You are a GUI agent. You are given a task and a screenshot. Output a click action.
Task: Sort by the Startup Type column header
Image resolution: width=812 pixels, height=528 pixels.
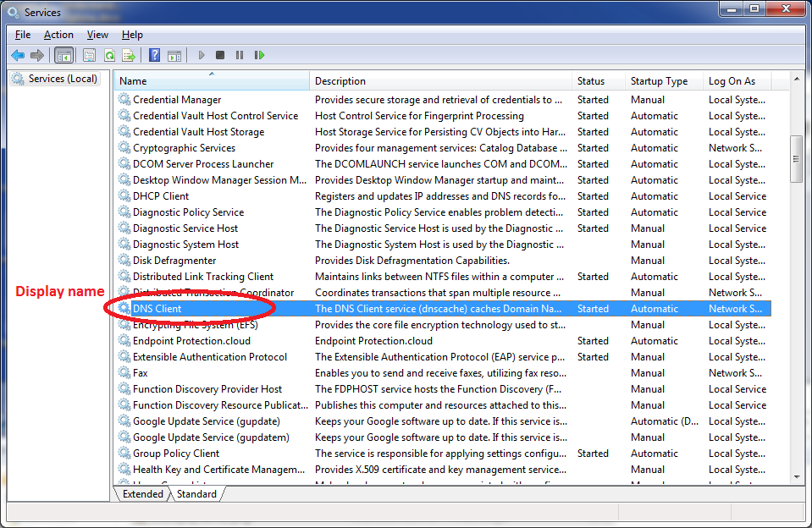point(659,81)
